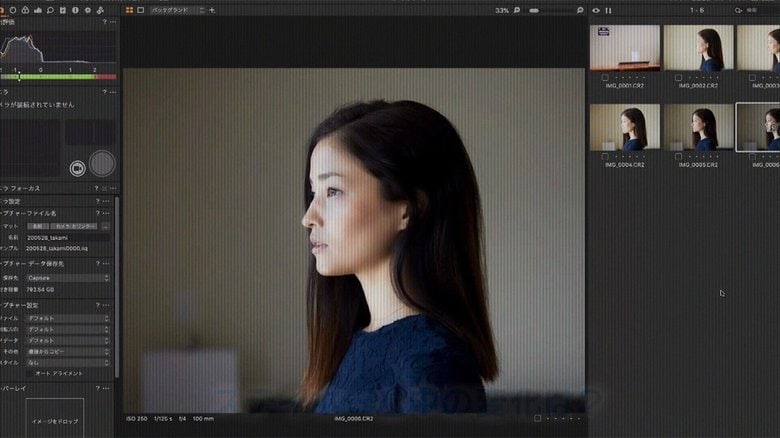Open help for capture data destination panel

pos(98,263)
